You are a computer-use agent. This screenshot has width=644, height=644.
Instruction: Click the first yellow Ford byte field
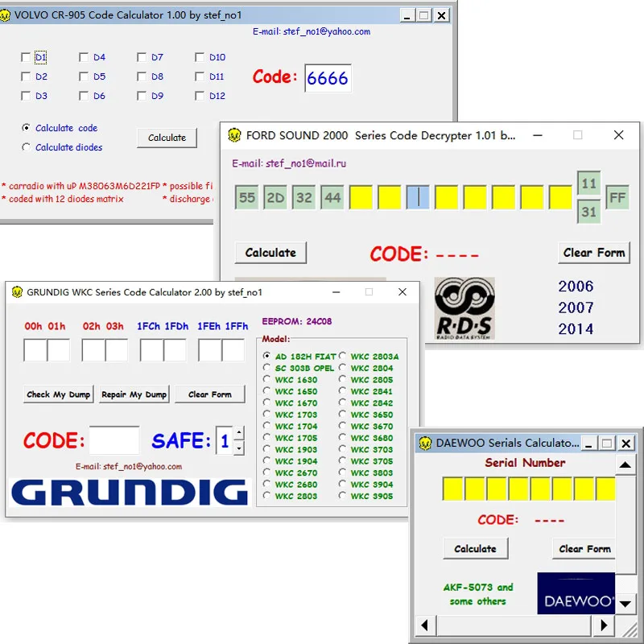[361, 197]
